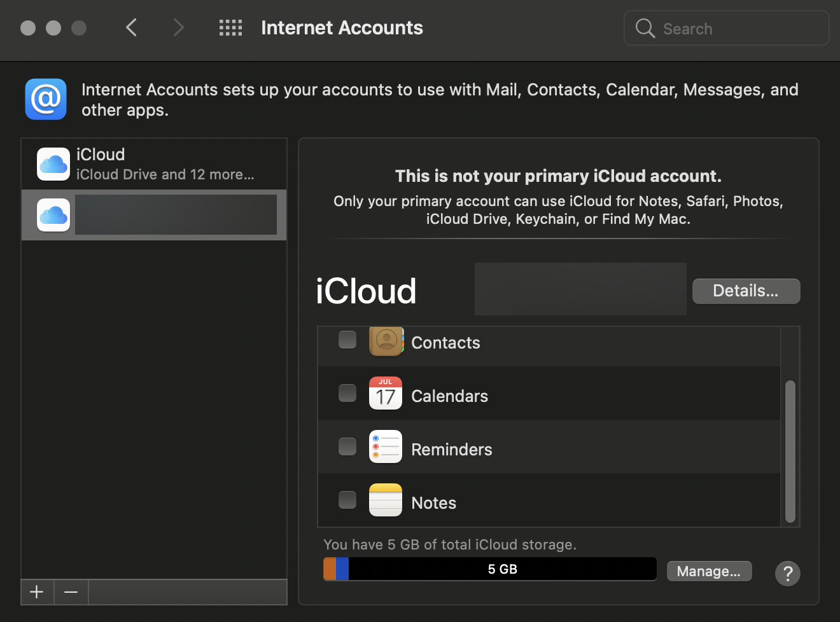
Task: Click the large iCloud heading
Action: 367,291
